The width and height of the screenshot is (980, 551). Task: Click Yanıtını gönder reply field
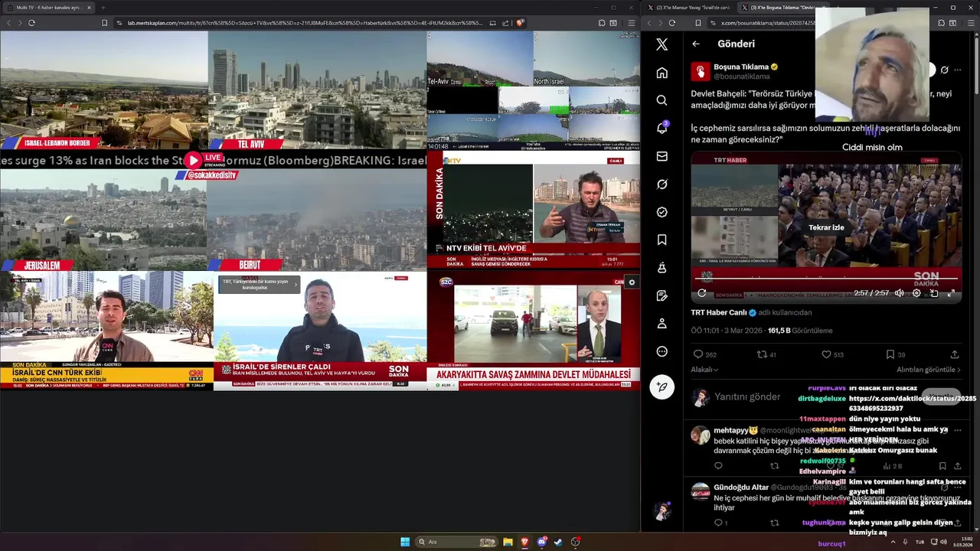pyautogui.click(x=747, y=396)
